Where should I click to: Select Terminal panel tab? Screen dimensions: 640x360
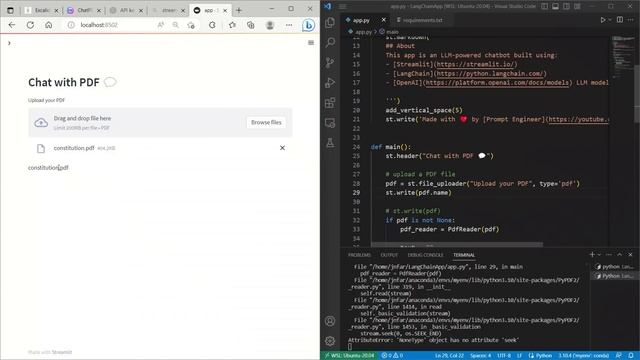[x=464, y=255]
